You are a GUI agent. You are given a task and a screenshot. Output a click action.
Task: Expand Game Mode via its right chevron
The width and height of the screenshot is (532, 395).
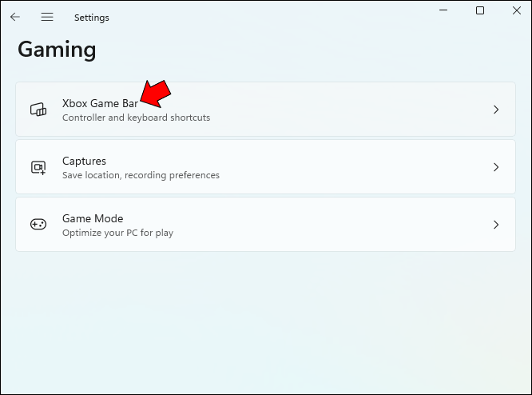[496, 225]
